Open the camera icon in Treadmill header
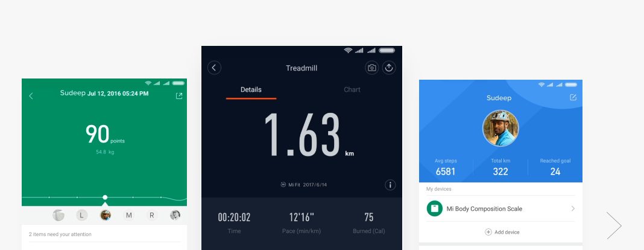This screenshot has width=644, height=250. [372, 68]
